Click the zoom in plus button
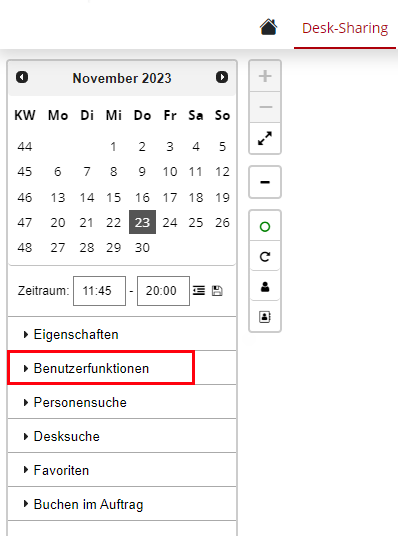The width and height of the screenshot is (398, 536). [265, 76]
